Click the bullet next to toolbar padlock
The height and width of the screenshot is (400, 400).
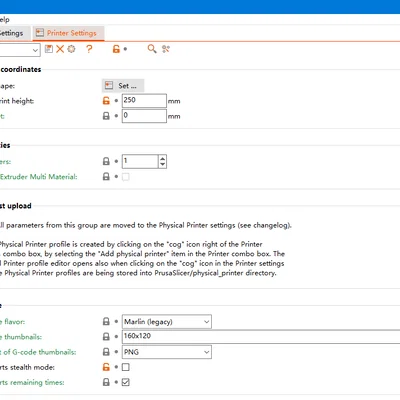(x=125, y=49)
